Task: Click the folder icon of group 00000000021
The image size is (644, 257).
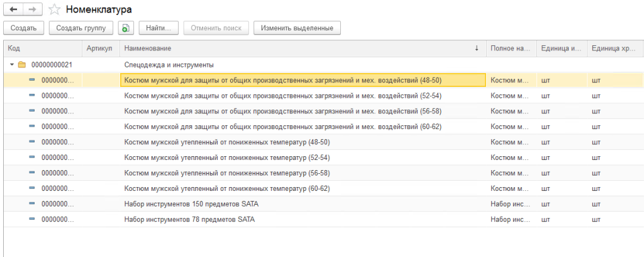Action: coord(21,65)
